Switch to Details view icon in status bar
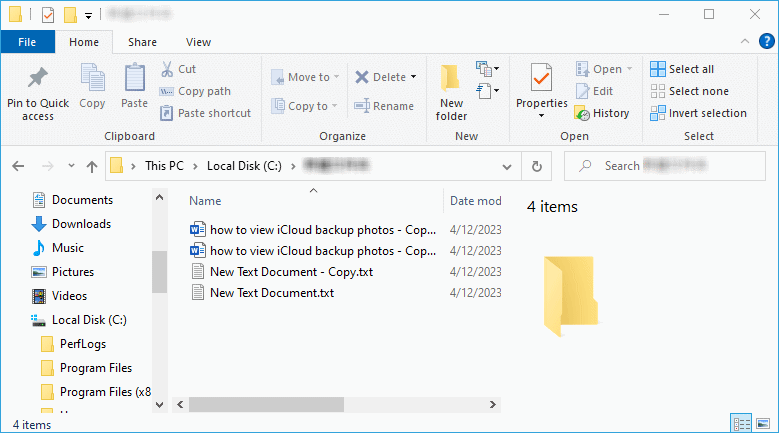Image resolution: width=779 pixels, height=433 pixels. [741, 424]
